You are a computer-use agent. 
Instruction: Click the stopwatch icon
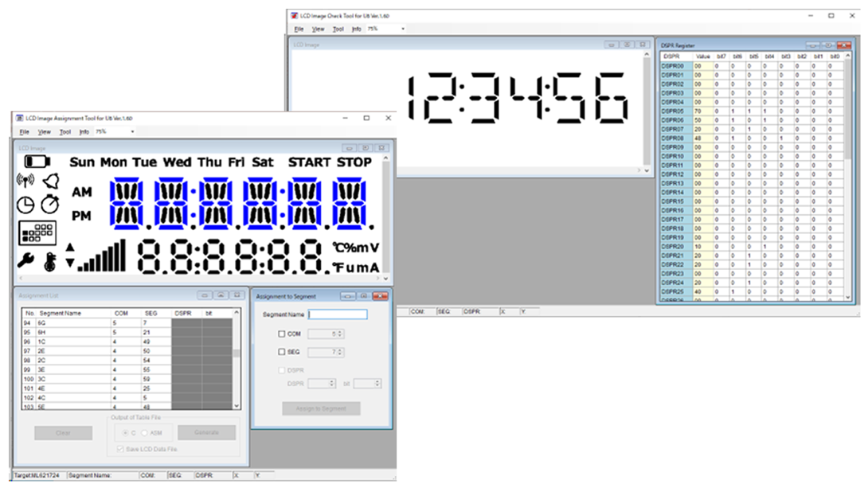click(x=50, y=204)
